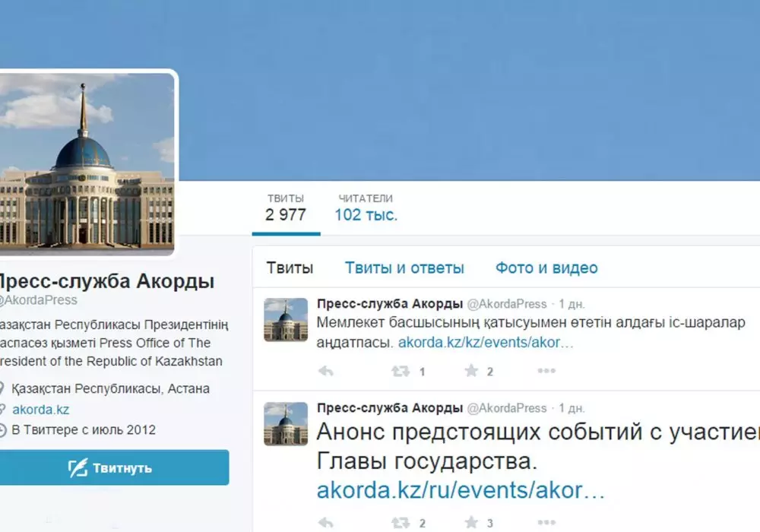Favorite the second tweet with 3 stars
Image resolution: width=760 pixels, height=532 pixels.
(x=471, y=522)
